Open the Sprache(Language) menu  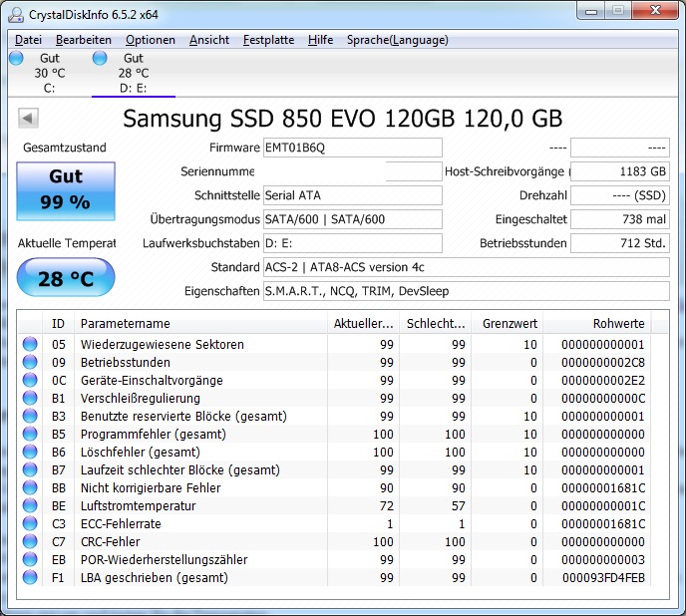coord(398,40)
